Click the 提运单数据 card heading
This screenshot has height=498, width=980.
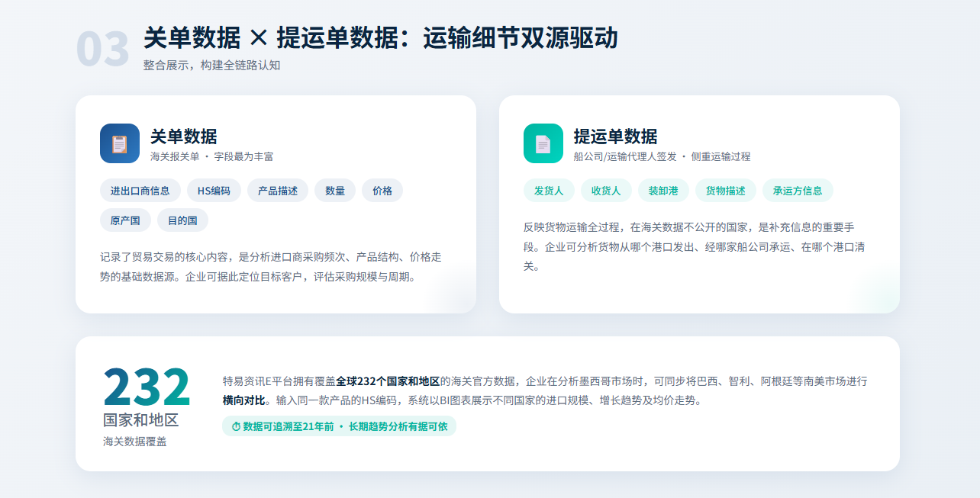click(615, 137)
